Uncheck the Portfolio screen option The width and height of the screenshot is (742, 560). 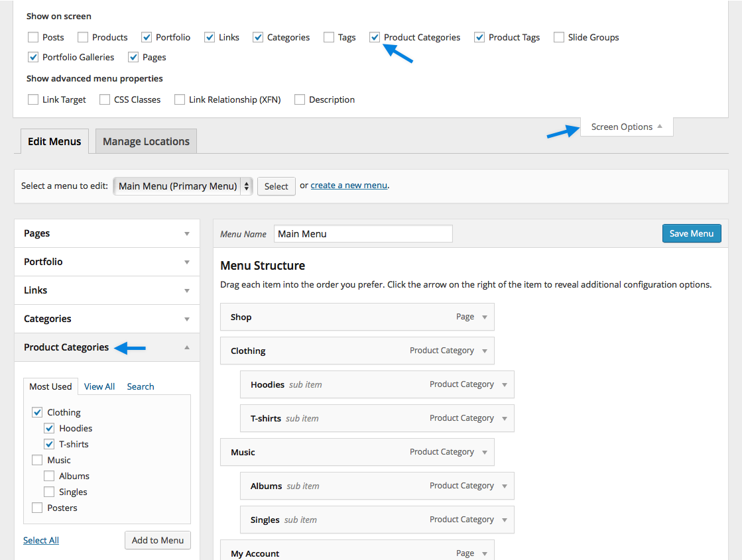coord(147,37)
